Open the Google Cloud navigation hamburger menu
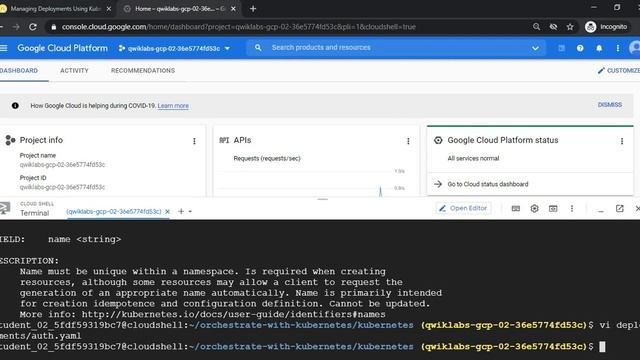Image resolution: width=640 pixels, height=360 pixels. coord(4,48)
